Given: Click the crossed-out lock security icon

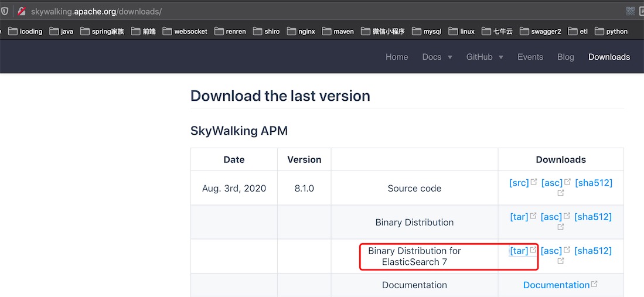Looking at the screenshot, I should pos(22,12).
